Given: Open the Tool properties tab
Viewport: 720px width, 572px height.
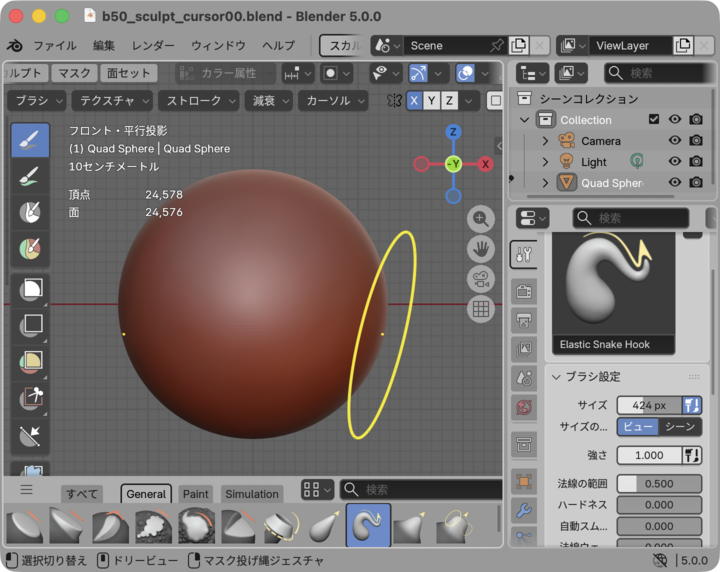Looking at the screenshot, I should (524, 254).
